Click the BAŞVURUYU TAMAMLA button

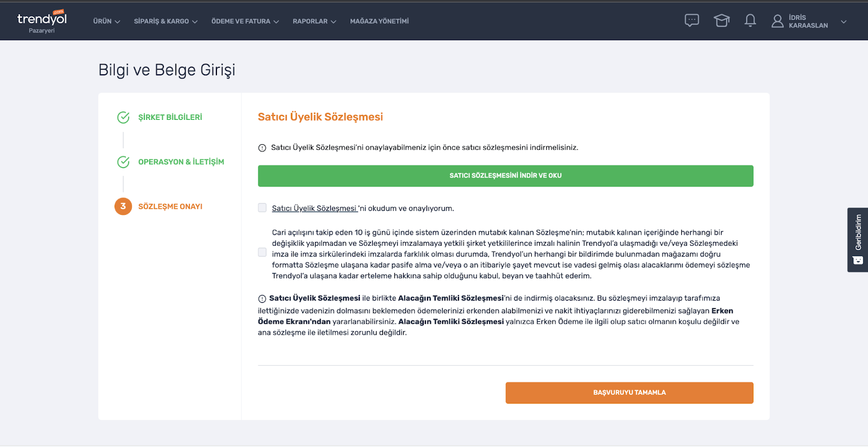point(629,393)
